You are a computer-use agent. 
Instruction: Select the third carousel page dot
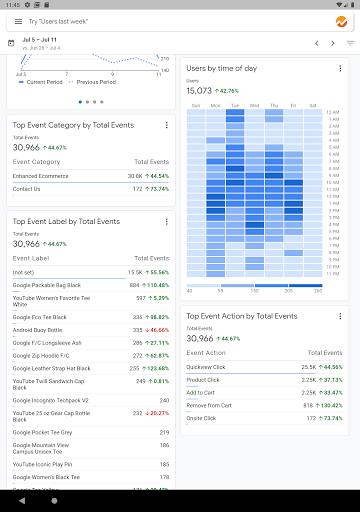(x=95, y=102)
